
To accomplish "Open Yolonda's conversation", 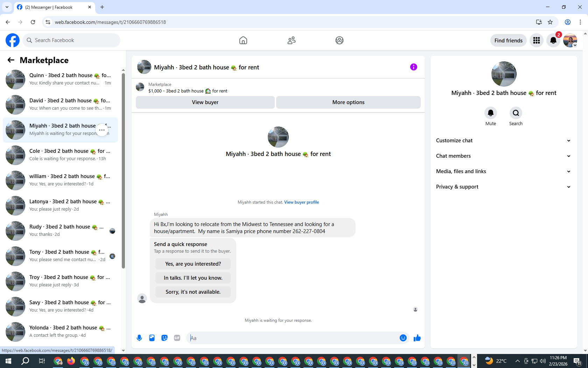I will (60, 332).
